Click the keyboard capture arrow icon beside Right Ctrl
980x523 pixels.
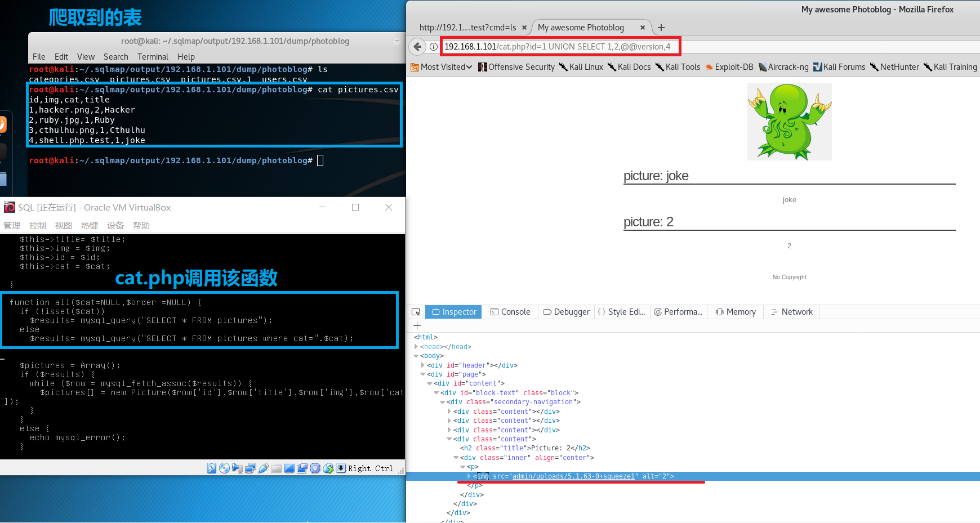pos(341,468)
